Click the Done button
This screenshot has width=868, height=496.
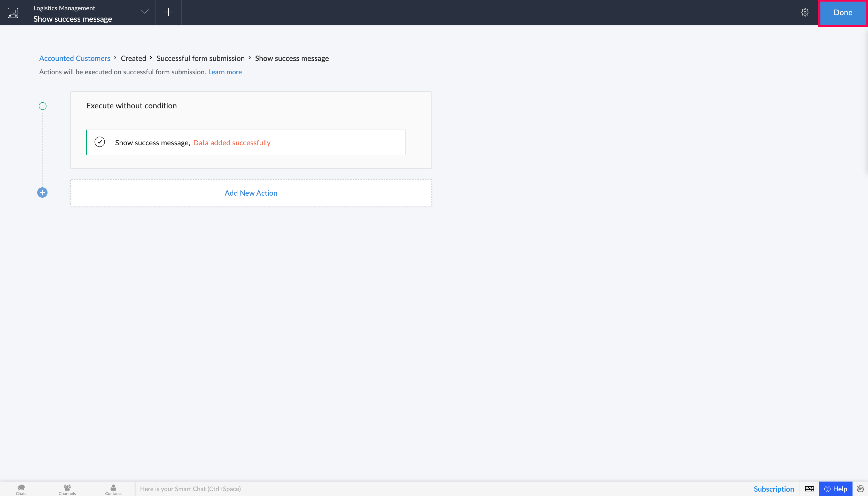(x=843, y=13)
